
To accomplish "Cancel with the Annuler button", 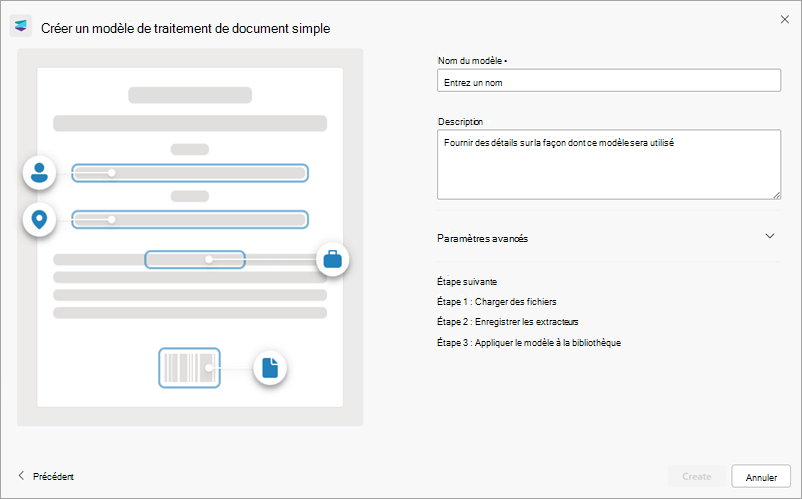I will tap(761, 477).
